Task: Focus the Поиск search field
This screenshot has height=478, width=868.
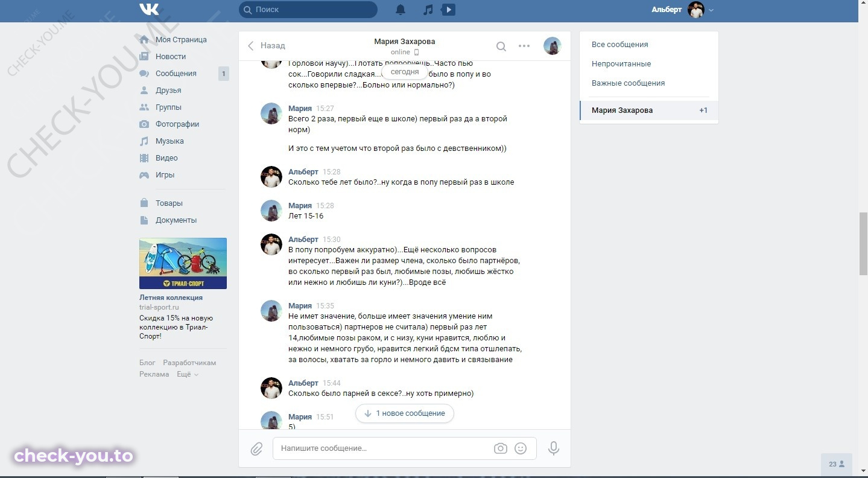Action: 308,10
